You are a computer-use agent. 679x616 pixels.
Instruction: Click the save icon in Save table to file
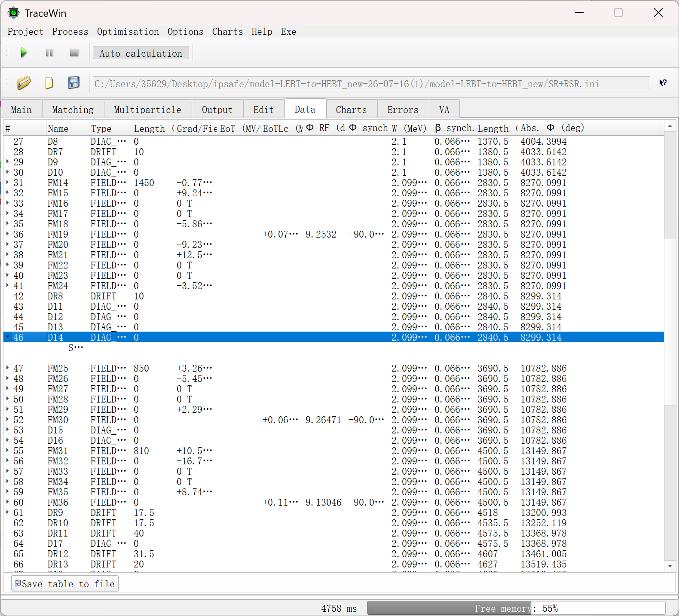point(18,583)
